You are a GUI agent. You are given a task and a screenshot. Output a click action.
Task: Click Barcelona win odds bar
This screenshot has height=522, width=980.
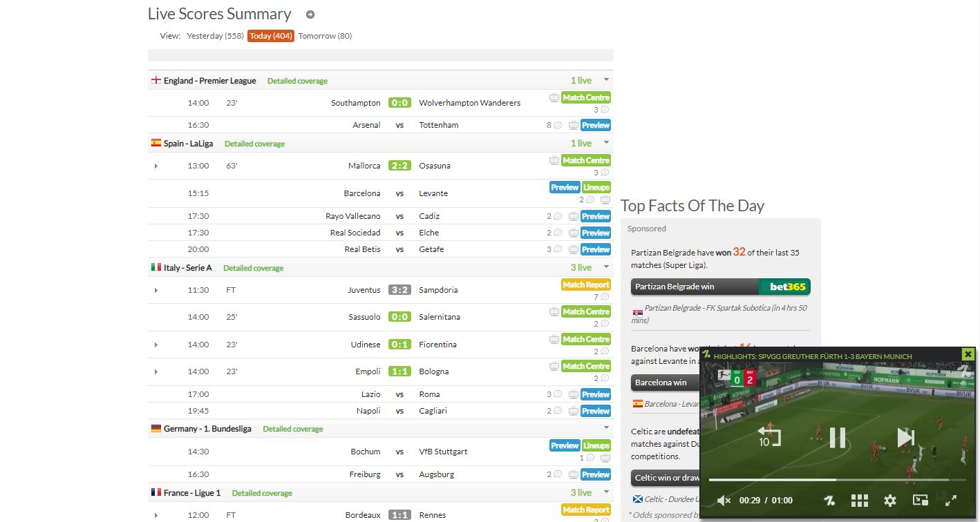[x=666, y=383]
